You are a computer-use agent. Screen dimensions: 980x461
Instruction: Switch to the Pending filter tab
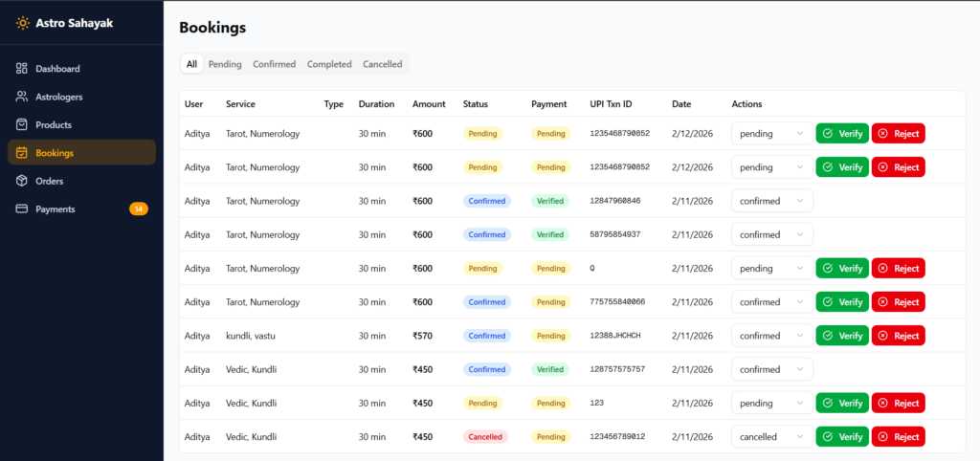point(225,64)
